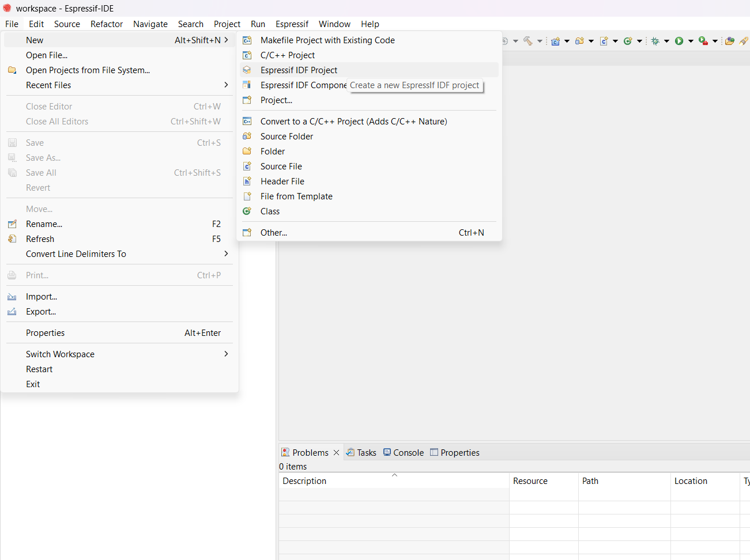
Task: Click the green Run toolbar icon
Action: click(x=679, y=41)
